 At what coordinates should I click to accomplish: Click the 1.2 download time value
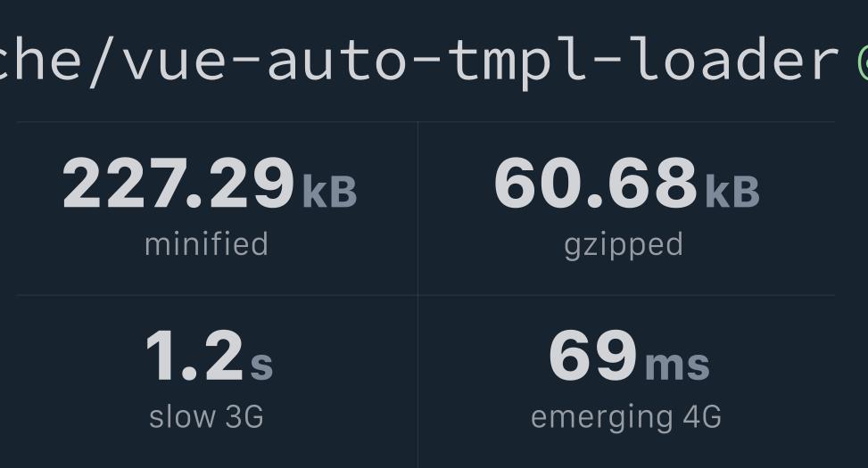click(194, 357)
